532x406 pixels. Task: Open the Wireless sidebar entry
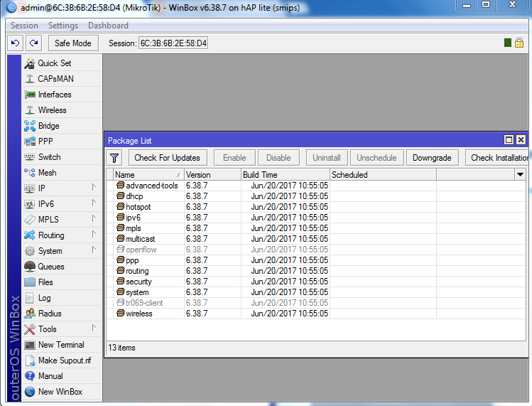(x=62, y=110)
